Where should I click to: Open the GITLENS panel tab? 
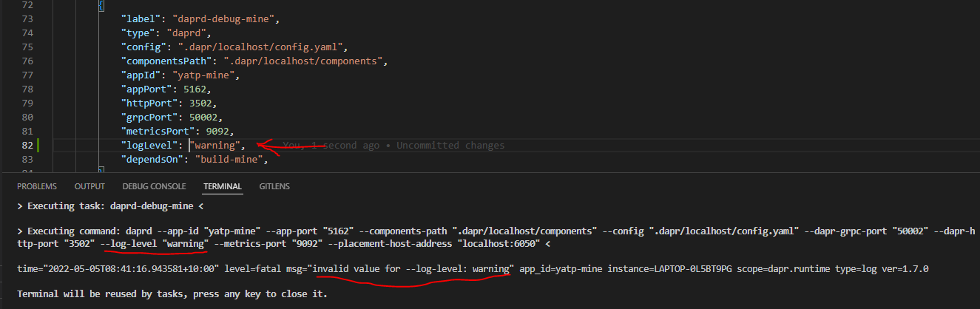274,186
